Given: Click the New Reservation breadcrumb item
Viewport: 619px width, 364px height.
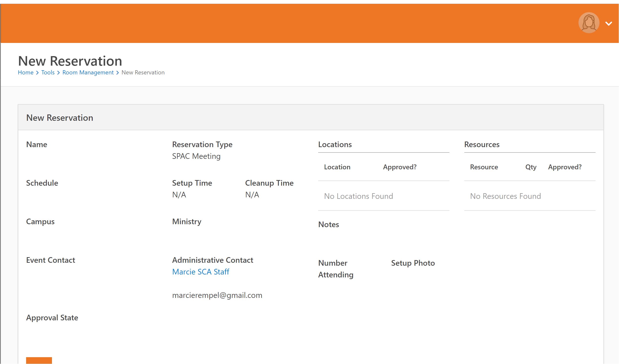Looking at the screenshot, I should 143,72.
